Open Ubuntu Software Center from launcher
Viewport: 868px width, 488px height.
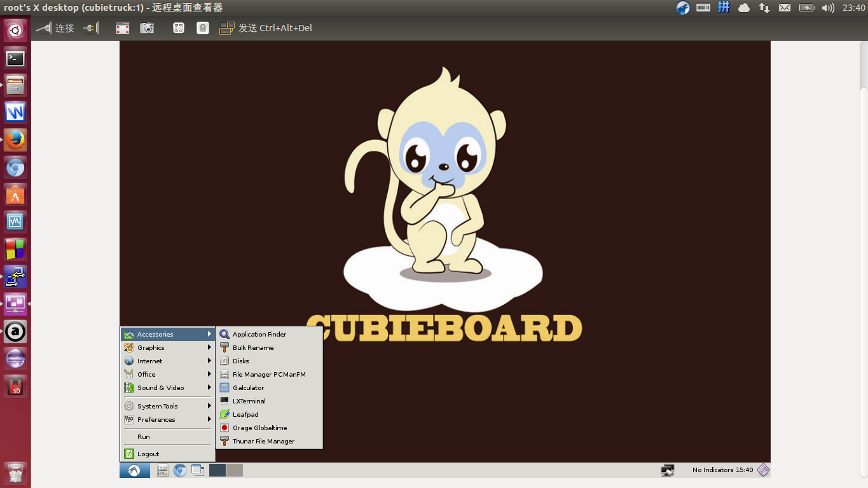point(15,195)
